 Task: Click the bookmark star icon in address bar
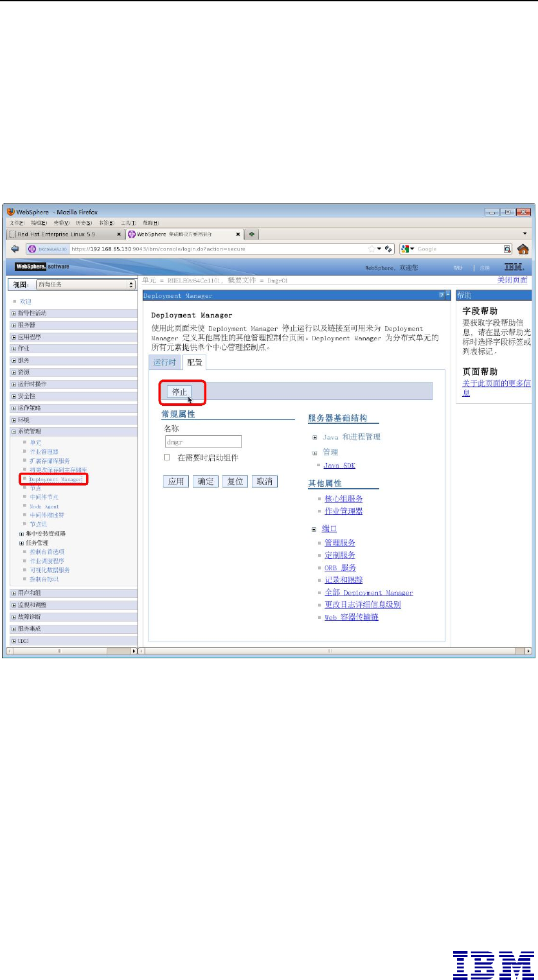(x=371, y=249)
